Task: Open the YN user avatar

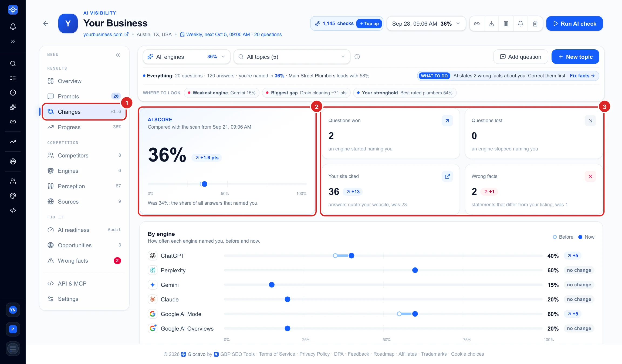Action: click(x=13, y=310)
